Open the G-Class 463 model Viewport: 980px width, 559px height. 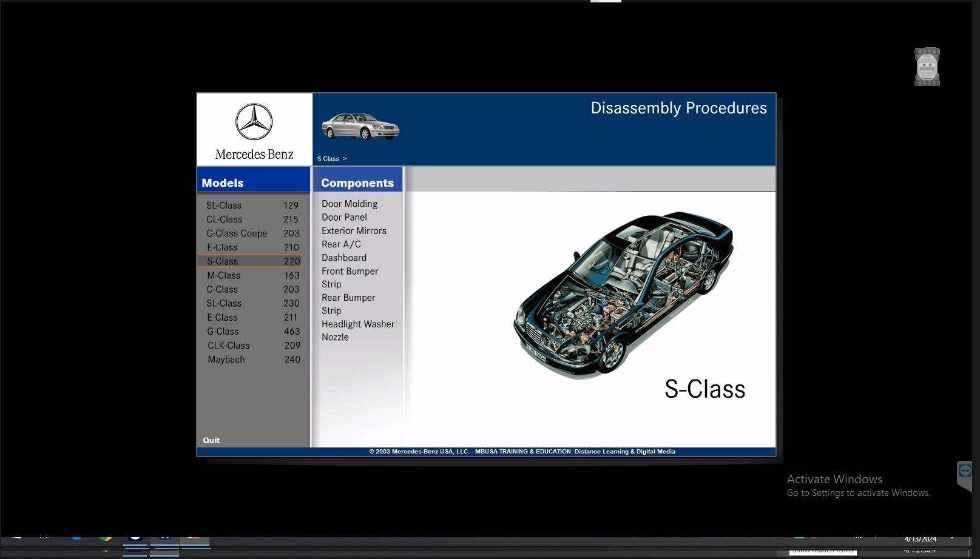[252, 331]
